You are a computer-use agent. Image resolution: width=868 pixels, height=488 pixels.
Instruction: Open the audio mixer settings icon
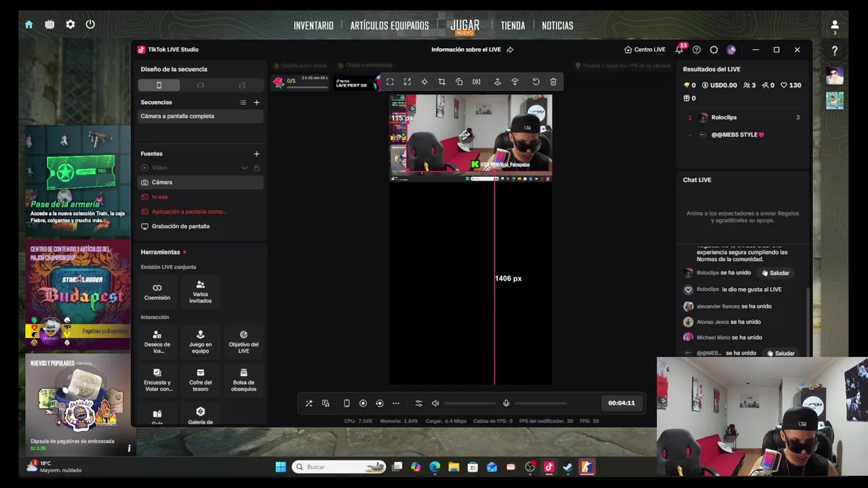pos(418,403)
